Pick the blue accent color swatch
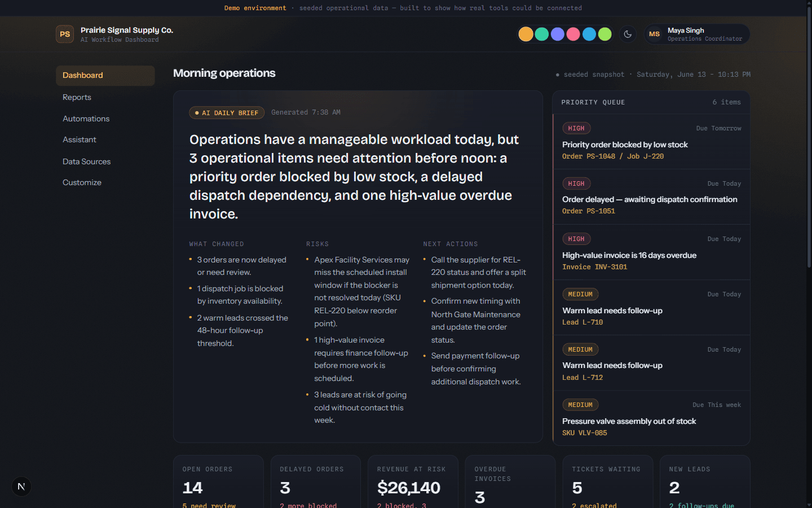This screenshot has height=508, width=812. click(x=589, y=34)
